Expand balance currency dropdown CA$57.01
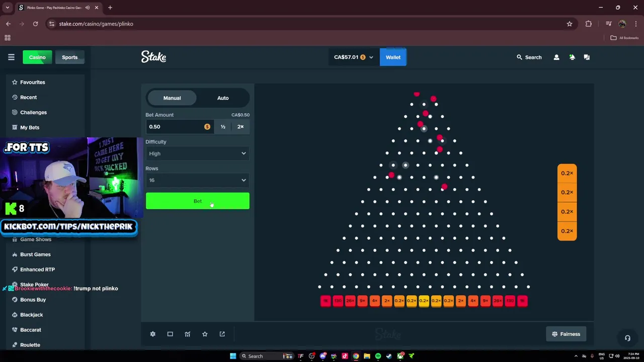 [x=353, y=57]
